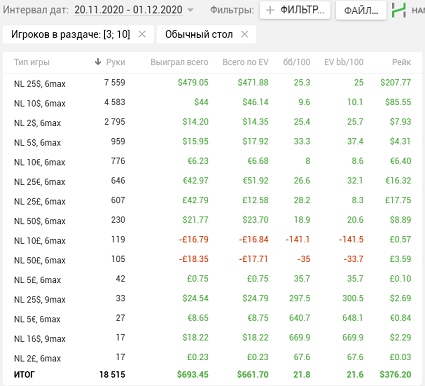The height and width of the screenshot is (386, 425).
Task: Select the NL 25$, 9max row
Action: click(x=212, y=299)
